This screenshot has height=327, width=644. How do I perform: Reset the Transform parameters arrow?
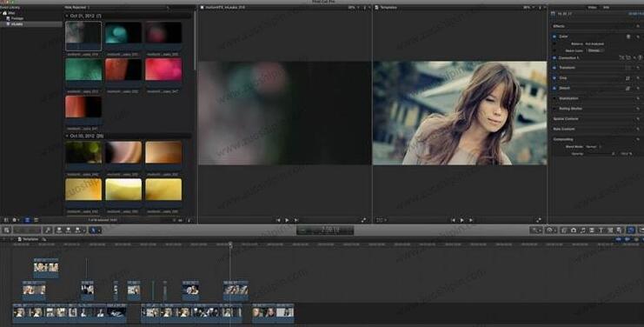pyautogui.click(x=638, y=68)
